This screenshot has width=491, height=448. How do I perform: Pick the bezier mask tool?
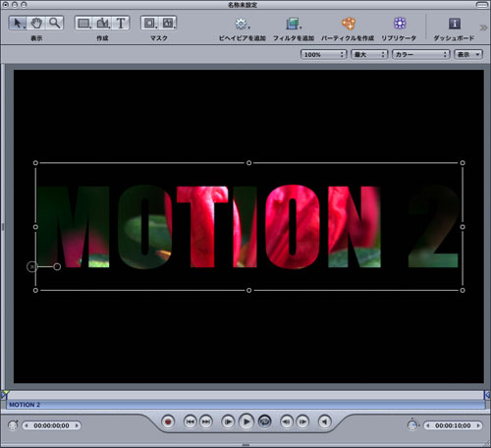tap(168, 23)
